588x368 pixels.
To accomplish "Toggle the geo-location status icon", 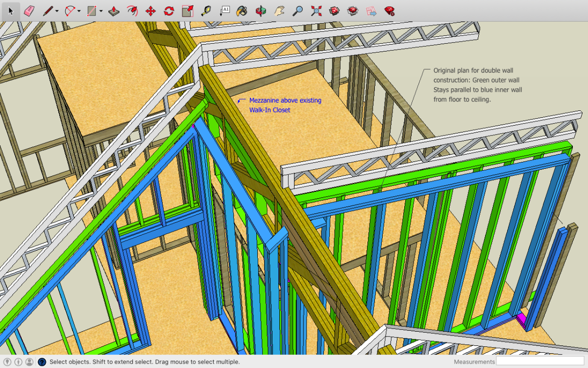I will [8, 362].
